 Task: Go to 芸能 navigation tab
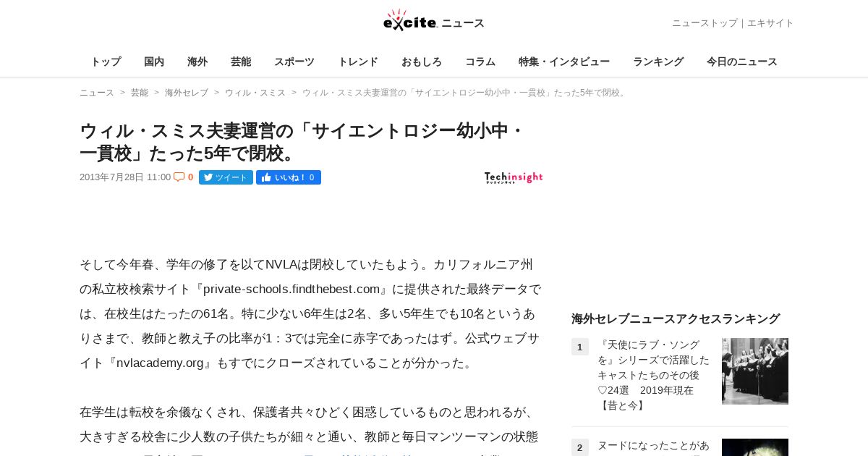tap(241, 62)
